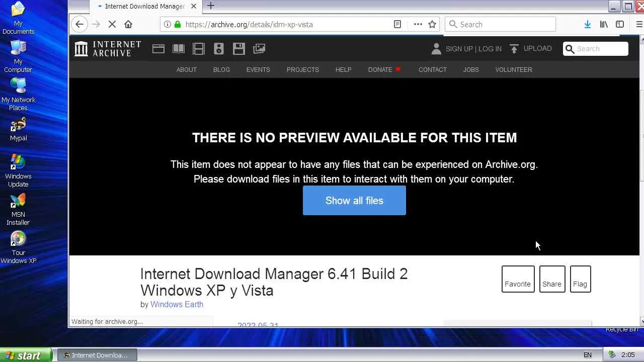
Task: Click the Internet Download Manager 6.41 title
Action: pyautogui.click(x=274, y=282)
